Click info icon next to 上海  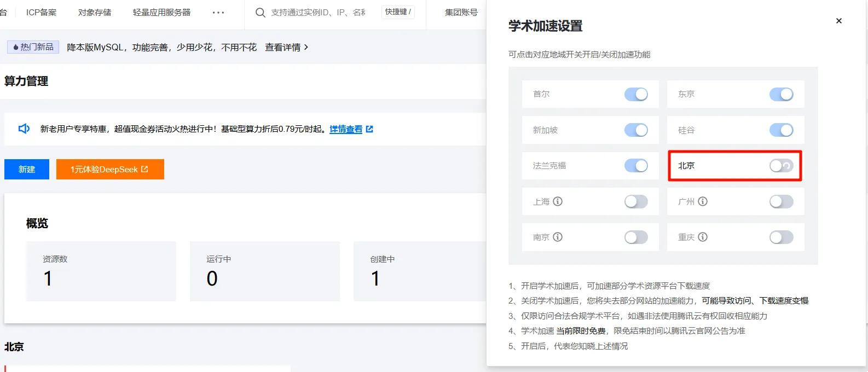(558, 201)
